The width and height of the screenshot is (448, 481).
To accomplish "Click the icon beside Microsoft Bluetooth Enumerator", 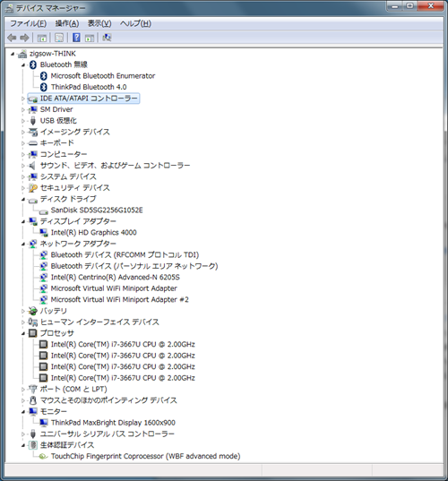I will (x=44, y=76).
